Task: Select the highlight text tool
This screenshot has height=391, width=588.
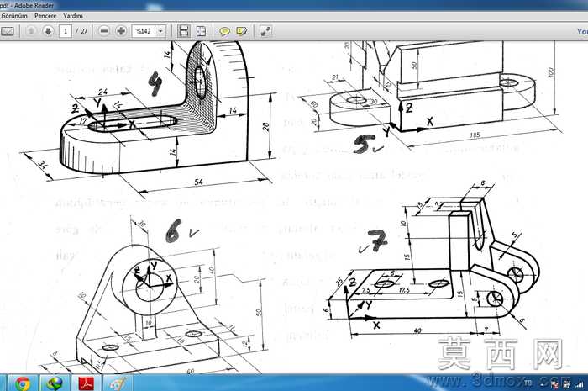Action: coord(242,31)
